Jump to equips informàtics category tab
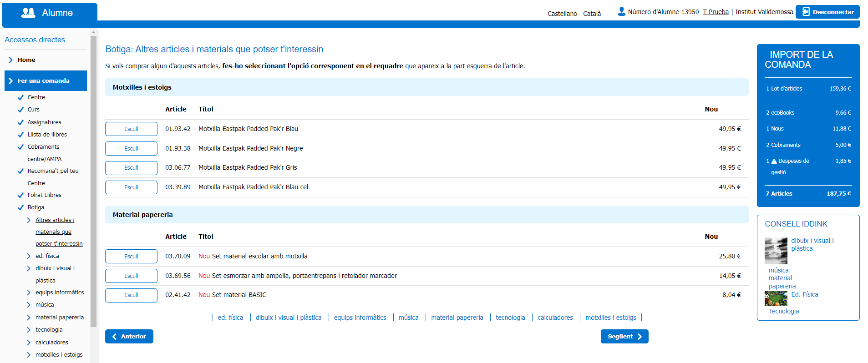The image size is (868, 363). pos(360,318)
